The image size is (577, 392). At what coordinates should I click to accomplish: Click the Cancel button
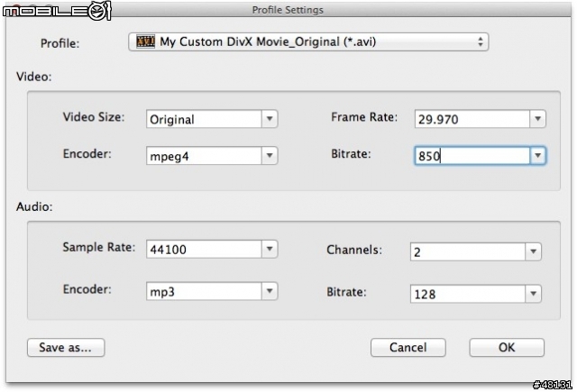[408, 347]
